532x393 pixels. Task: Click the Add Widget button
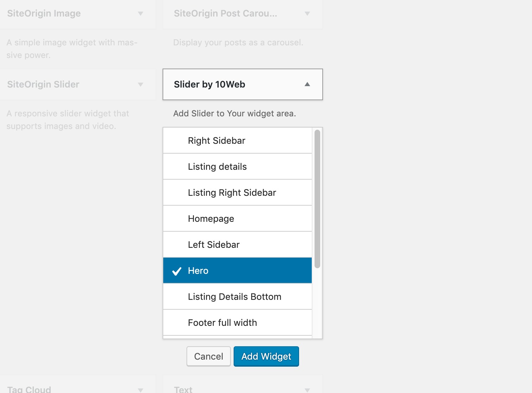[266, 356]
